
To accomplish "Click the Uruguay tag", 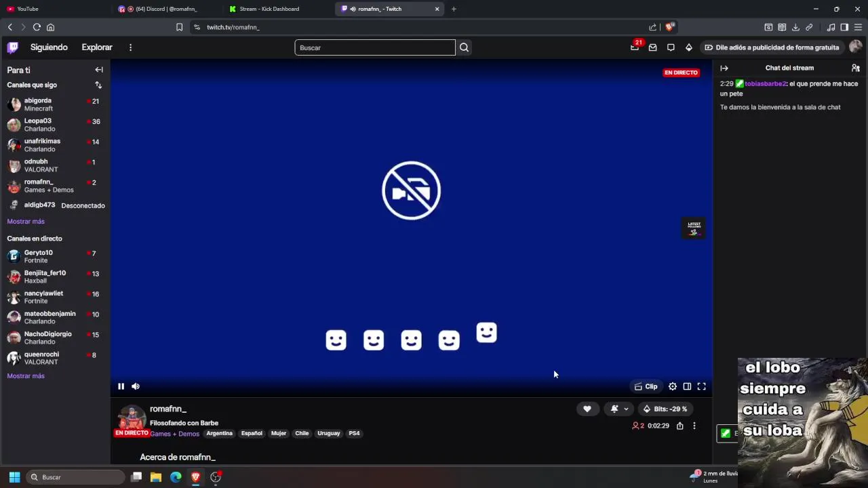I will point(329,434).
